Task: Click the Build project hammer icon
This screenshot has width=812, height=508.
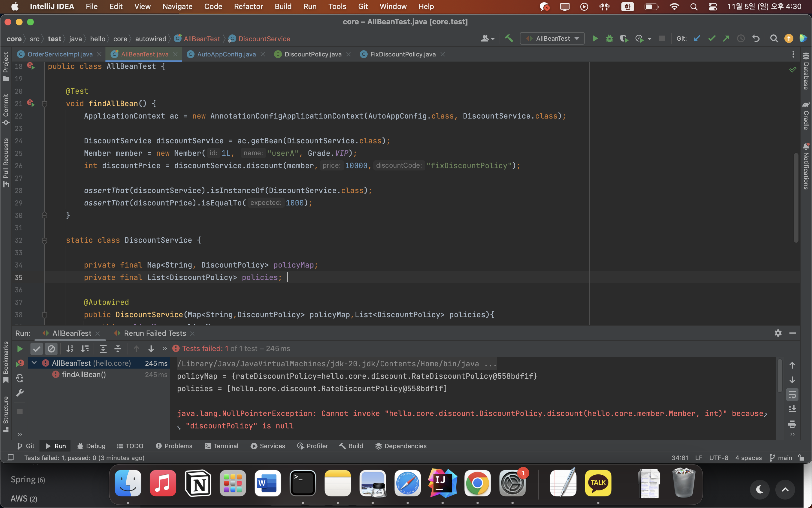Action: 509,39
